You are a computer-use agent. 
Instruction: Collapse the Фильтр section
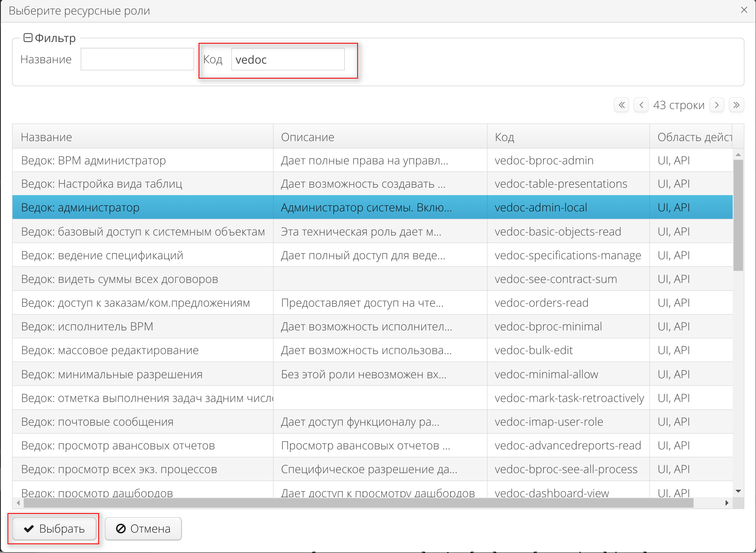coord(28,37)
